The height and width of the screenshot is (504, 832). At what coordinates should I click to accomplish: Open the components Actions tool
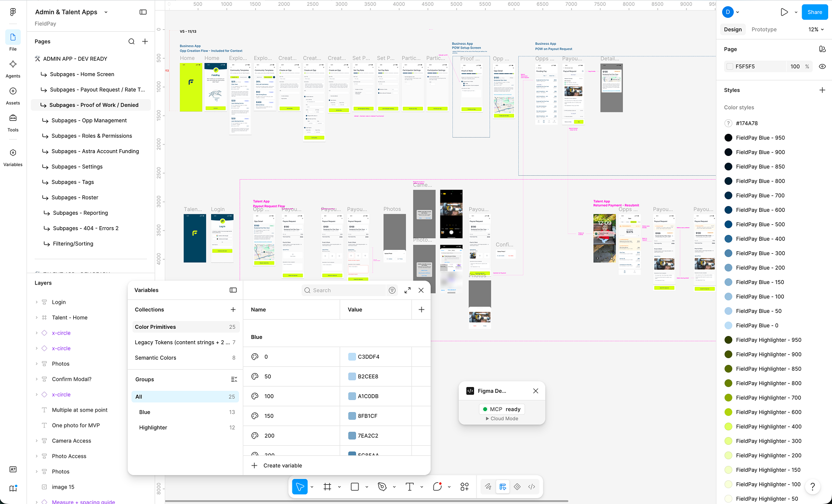click(464, 487)
